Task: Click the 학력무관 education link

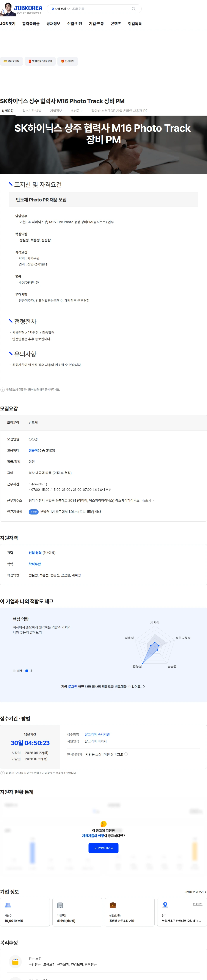Action: pyautogui.click(x=34, y=564)
